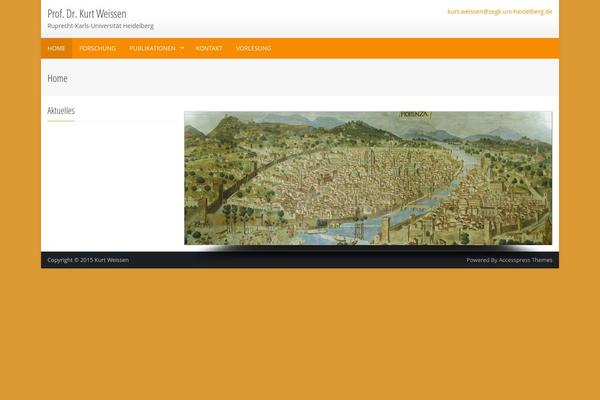Viewport: 600px width, 400px height.
Task: Click the Prof. Dr. Kurt Weissen site title
Action: tap(87, 14)
